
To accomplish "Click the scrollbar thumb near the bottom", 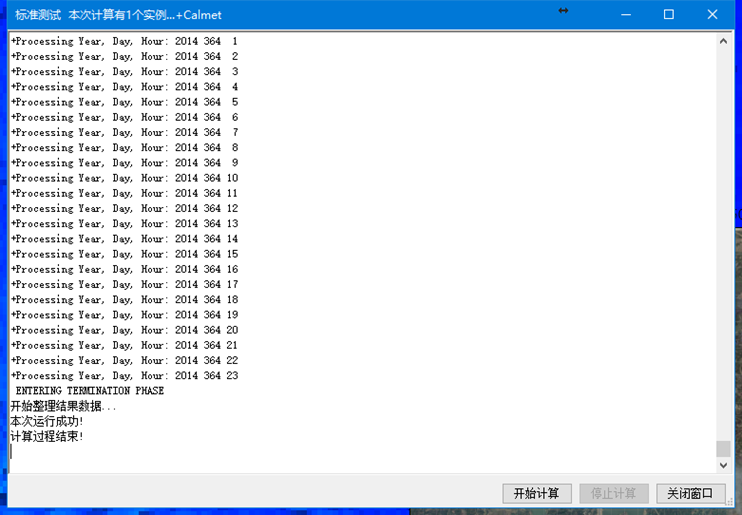I will pyautogui.click(x=723, y=449).
